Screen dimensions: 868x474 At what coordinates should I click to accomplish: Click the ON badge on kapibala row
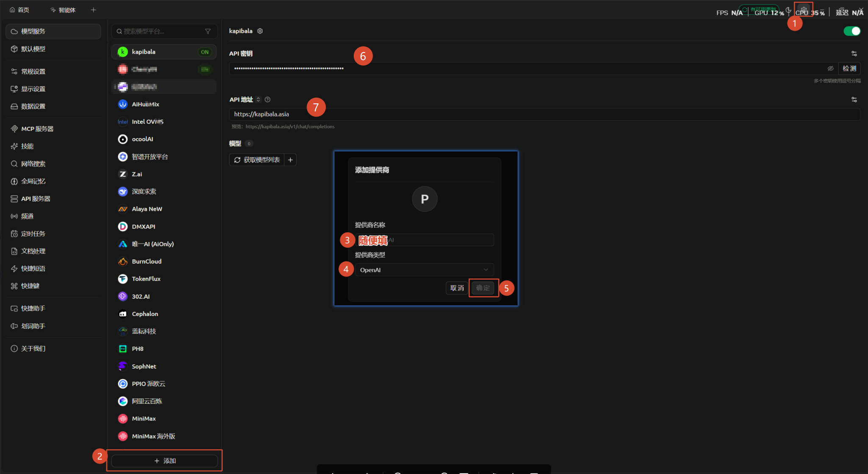(205, 52)
